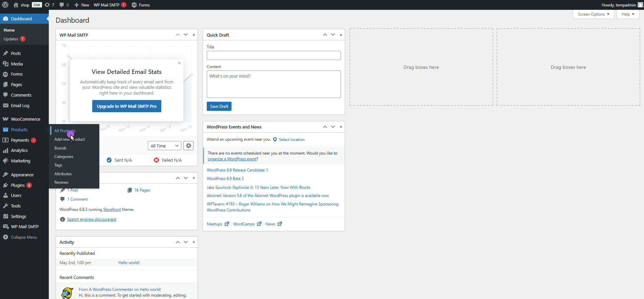Click into the Quick Draft Title field

tap(274, 56)
